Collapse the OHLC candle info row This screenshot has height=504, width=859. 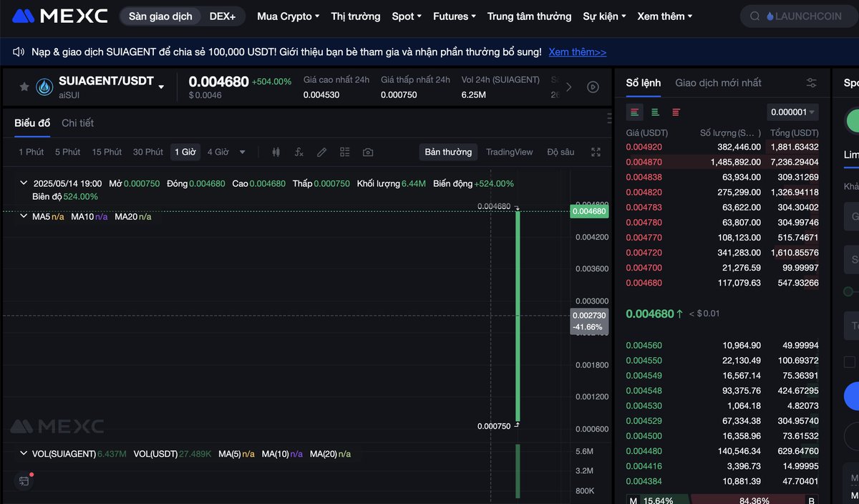(x=24, y=183)
